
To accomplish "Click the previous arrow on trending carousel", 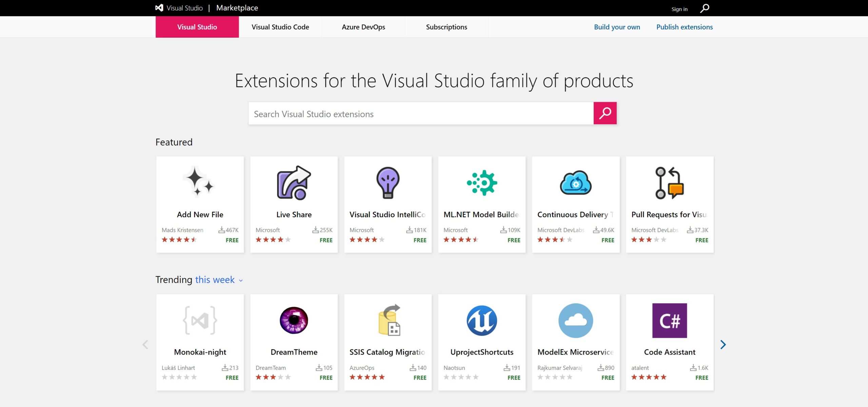I will click(145, 345).
